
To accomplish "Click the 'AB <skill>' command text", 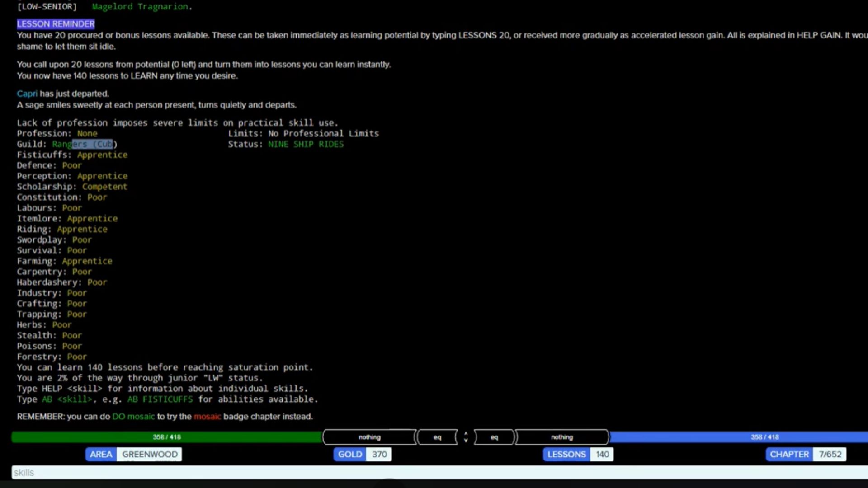I will point(67,399).
